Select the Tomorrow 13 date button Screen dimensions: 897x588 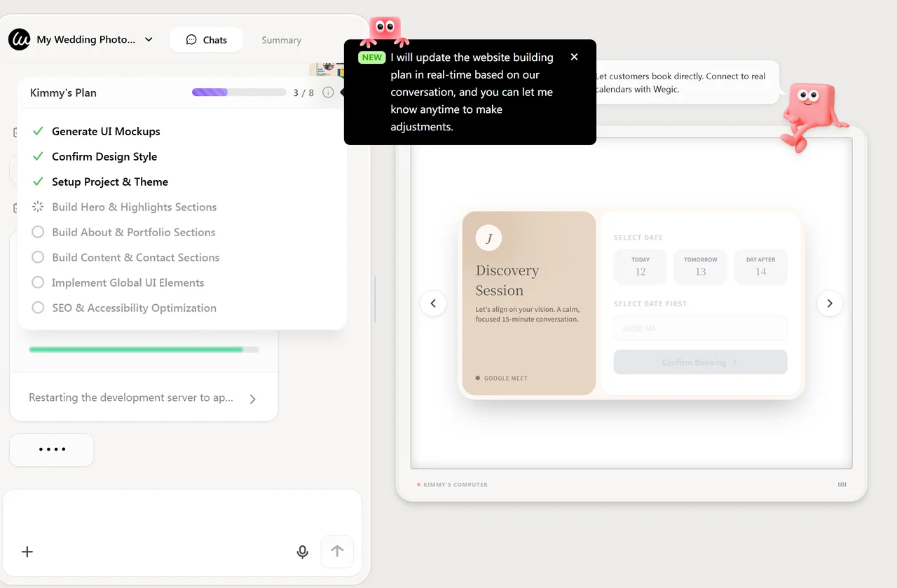pos(700,266)
